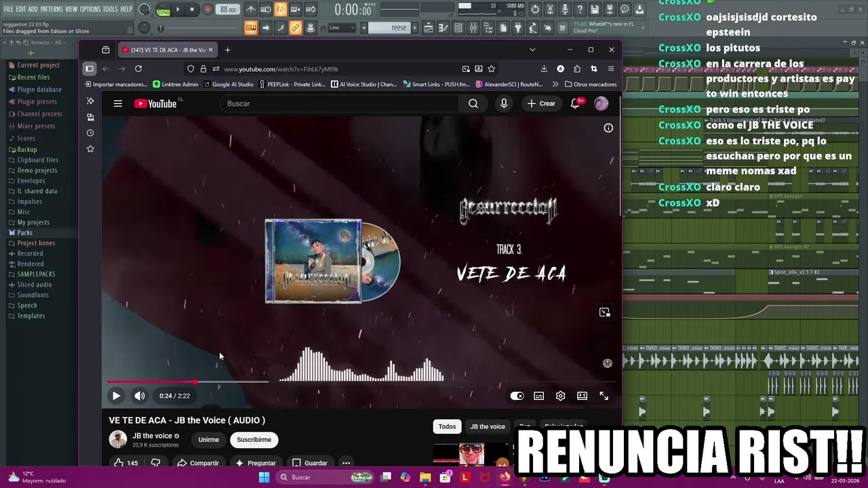868x488 pixels.
Task: Click the Unirme button
Action: [208, 440]
